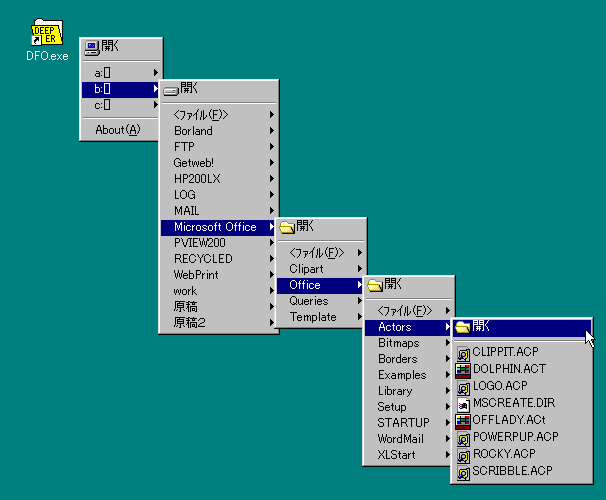Open the 原稿2 folder entry
Viewport: 606px width, 500px height.
pos(219,322)
